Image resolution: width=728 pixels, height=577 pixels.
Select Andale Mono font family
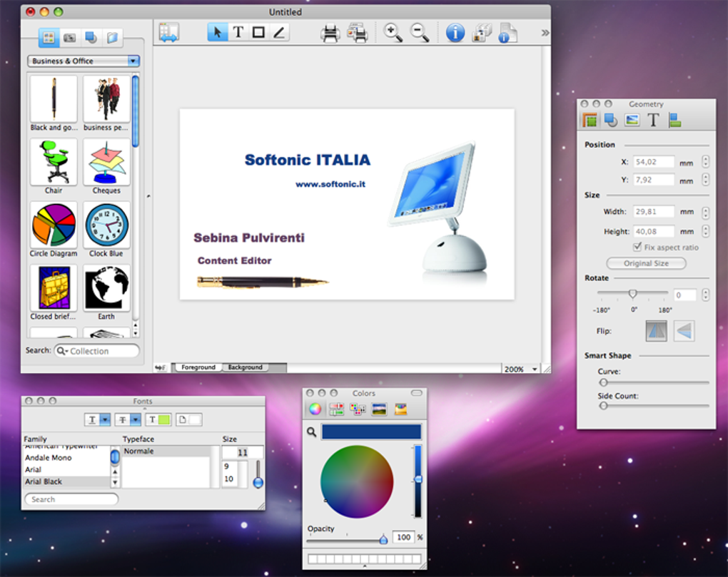pyautogui.click(x=66, y=458)
